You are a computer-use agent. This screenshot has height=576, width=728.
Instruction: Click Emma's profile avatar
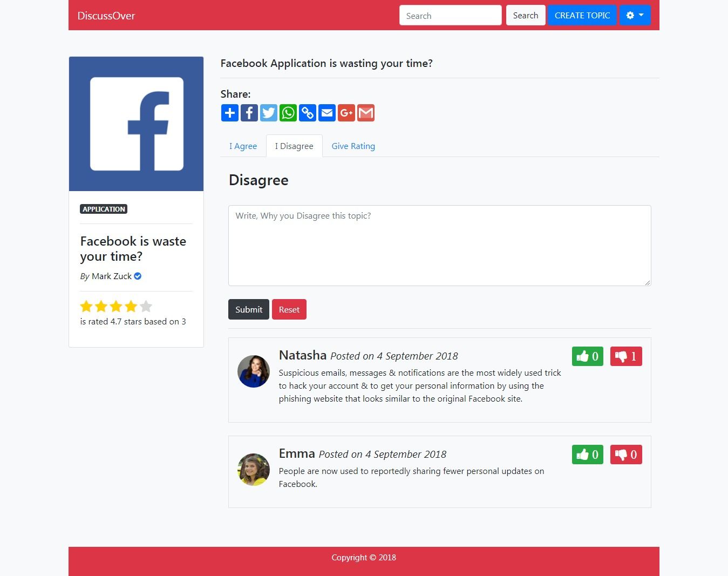click(254, 470)
